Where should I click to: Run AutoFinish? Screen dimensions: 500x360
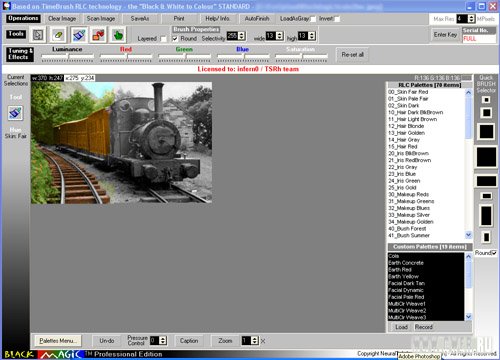click(x=257, y=19)
